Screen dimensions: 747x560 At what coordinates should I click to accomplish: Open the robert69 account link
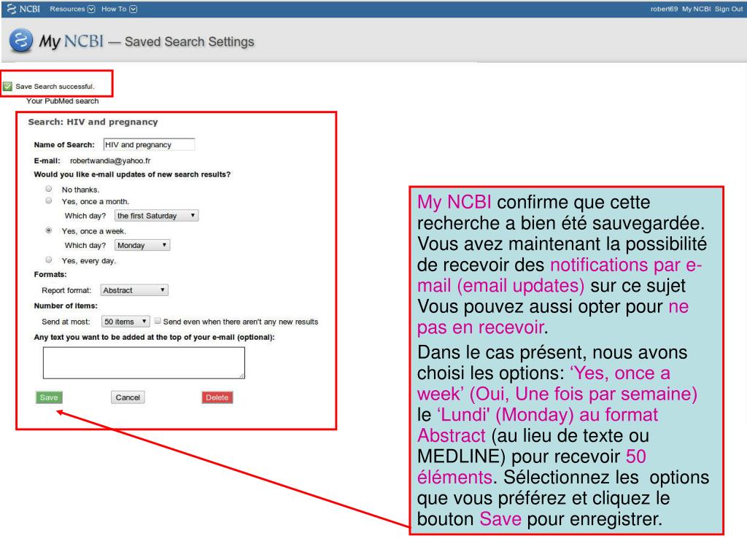(x=664, y=9)
